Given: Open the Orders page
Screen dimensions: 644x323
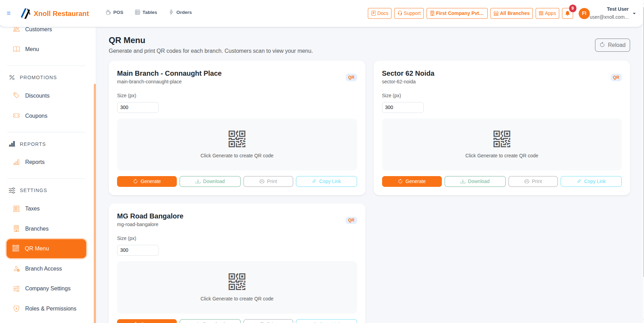Looking at the screenshot, I should click(181, 12).
